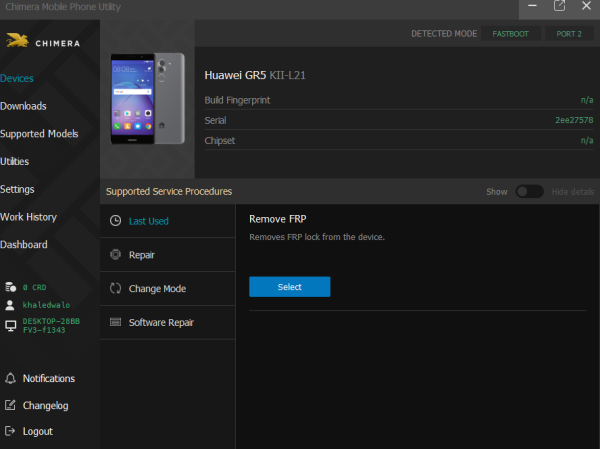The width and height of the screenshot is (600, 449).
Task: Click the Huawei GR5 phone thumbnail
Action: tap(148, 99)
